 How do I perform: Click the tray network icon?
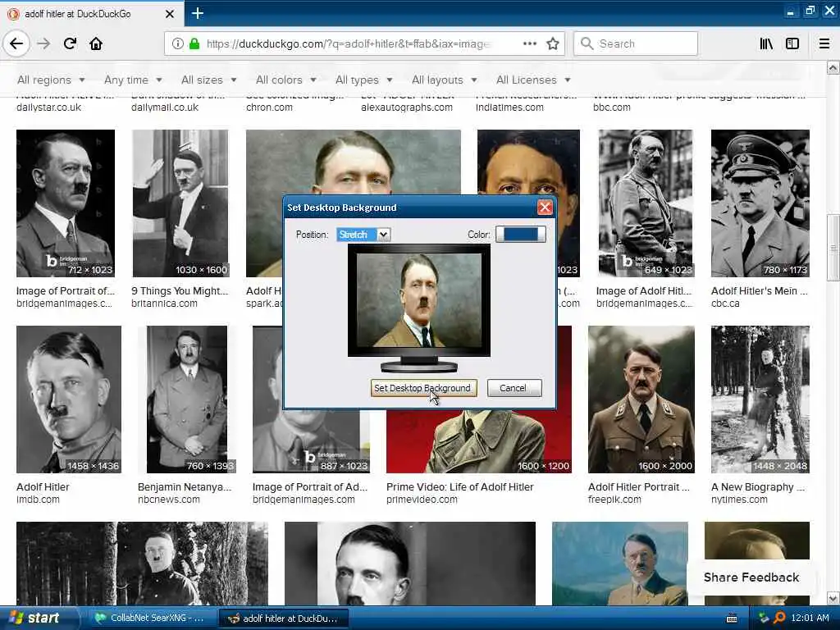(764, 619)
